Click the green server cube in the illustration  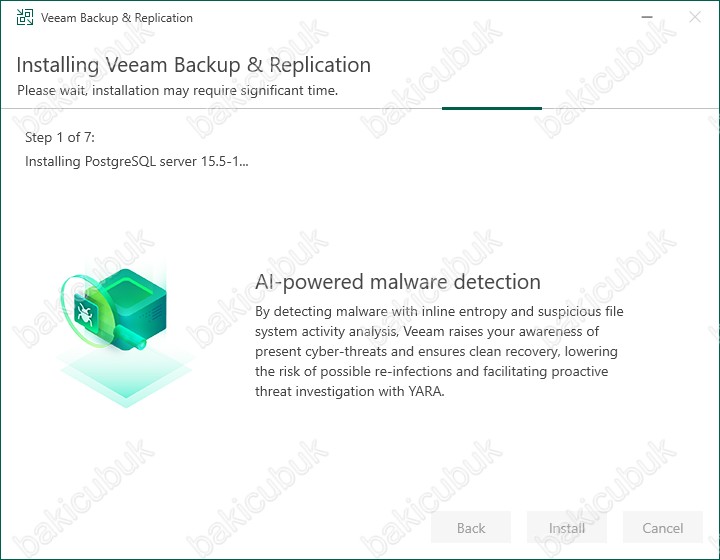tap(135, 305)
